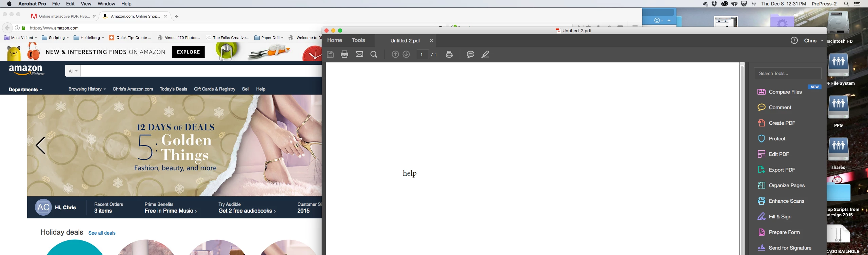The height and width of the screenshot is (255, 868).
Task: Open the Window menu in menu bar
Action: (x=106, y=4)
